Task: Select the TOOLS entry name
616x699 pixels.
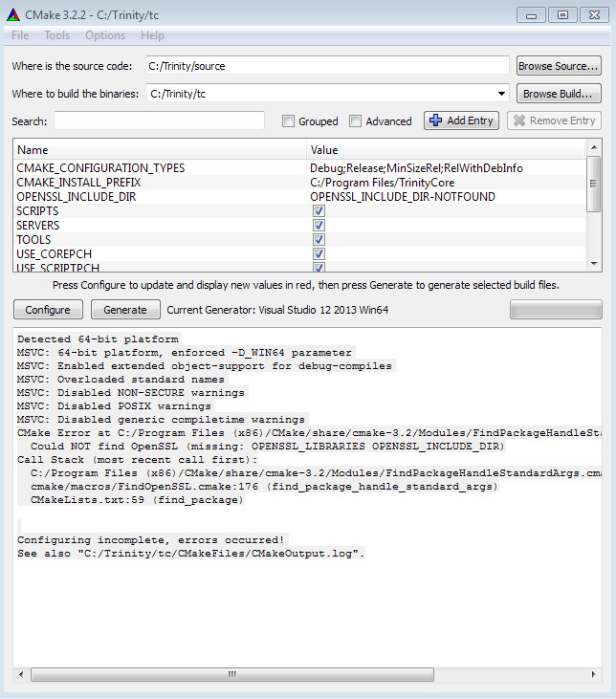Action: click(x=33, y=239)
